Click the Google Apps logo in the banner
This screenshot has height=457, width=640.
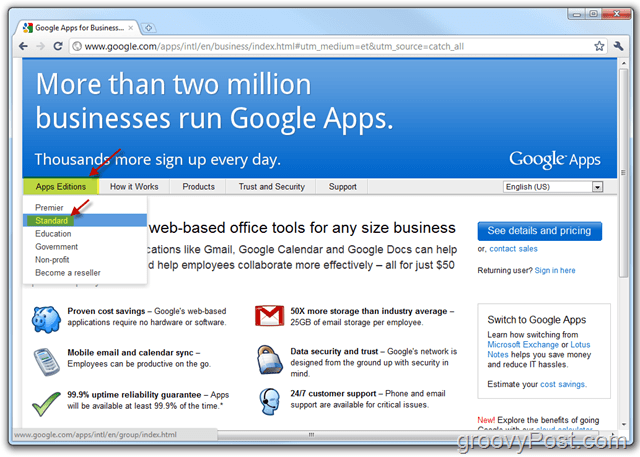[555, 160]
